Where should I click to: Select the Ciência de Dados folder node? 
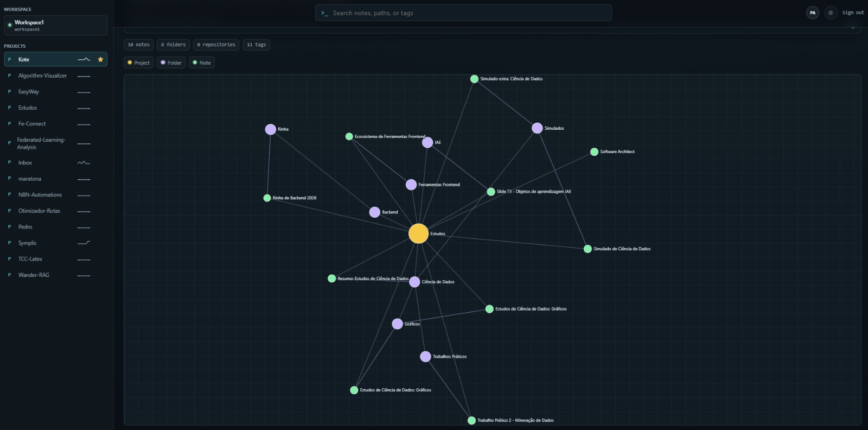[414, 282]
